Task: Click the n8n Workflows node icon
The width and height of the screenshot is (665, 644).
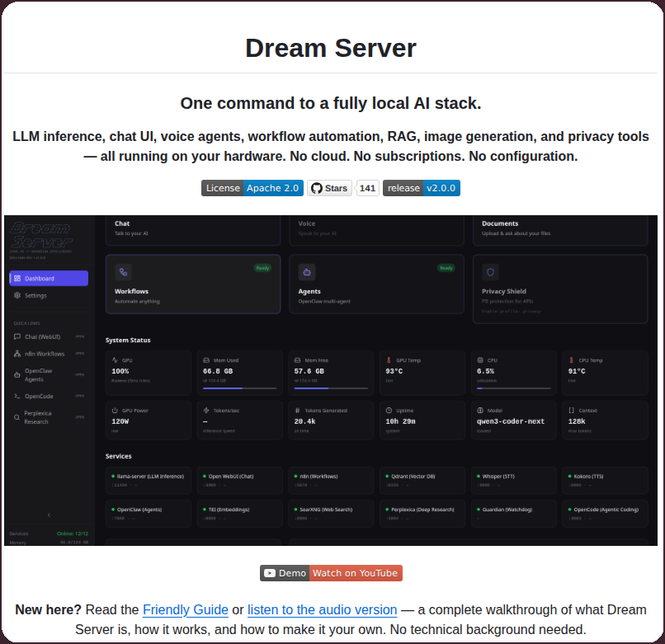Action: click(x=17, y=354)
